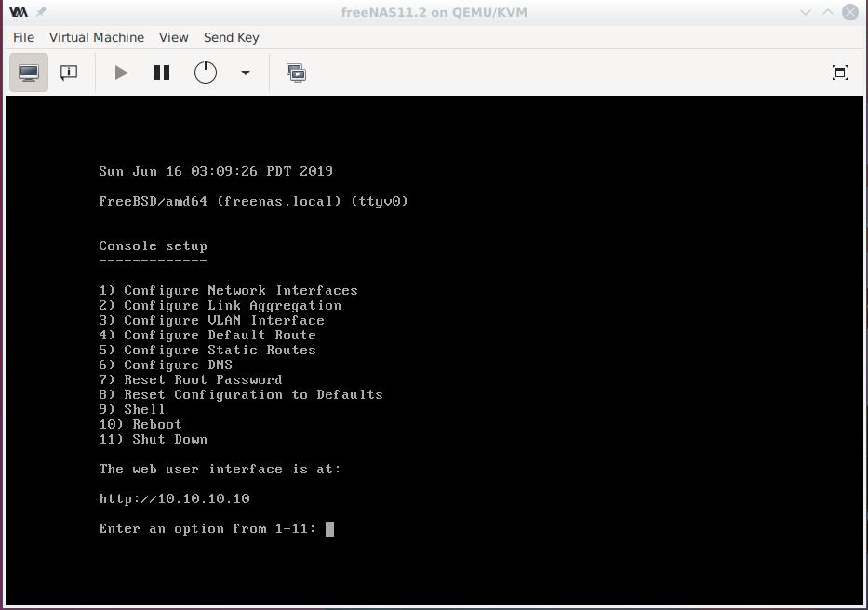Click the window title 'freeNAS11.2 on QEMU/KVM'

tap(434, 12)
